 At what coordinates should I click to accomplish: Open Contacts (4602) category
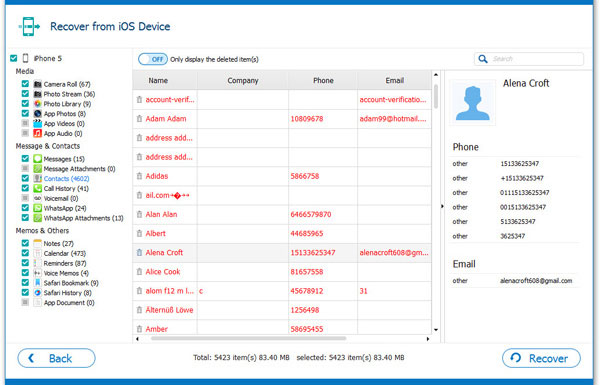coord(66,179)
